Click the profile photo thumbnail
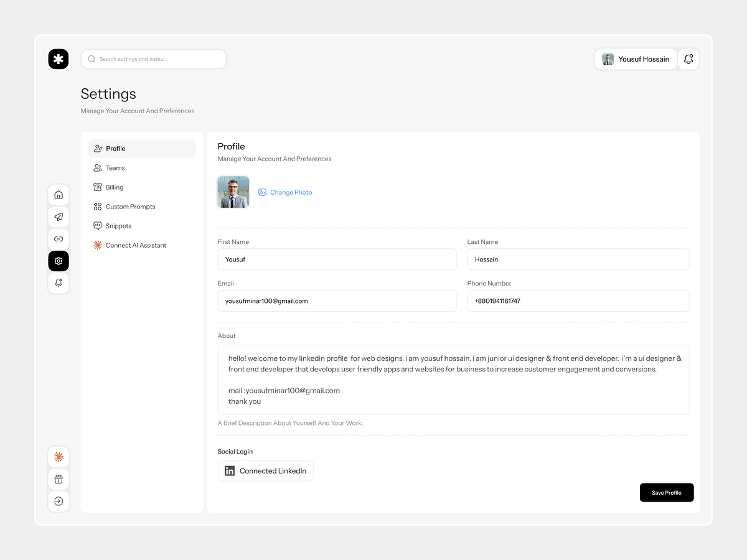 point(233,192)
